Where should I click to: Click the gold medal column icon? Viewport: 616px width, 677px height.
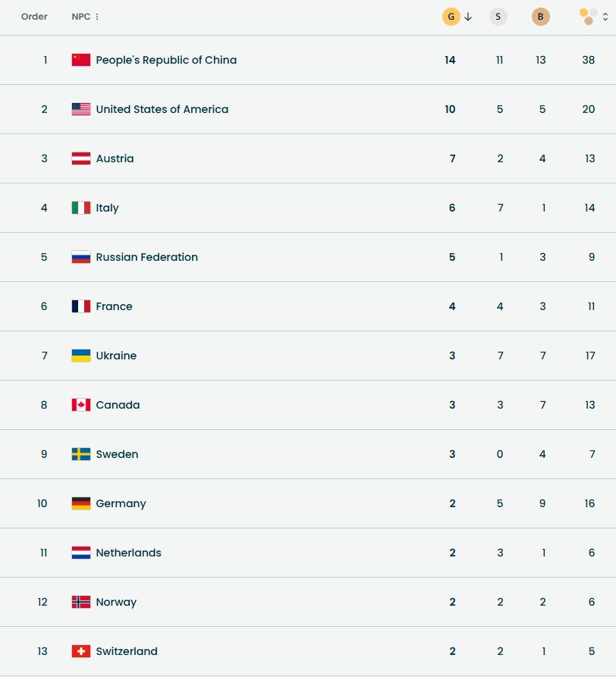pos(451,17)
